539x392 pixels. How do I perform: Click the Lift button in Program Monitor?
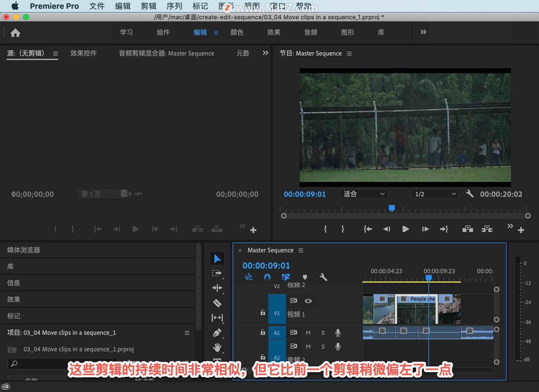(467, 229)
